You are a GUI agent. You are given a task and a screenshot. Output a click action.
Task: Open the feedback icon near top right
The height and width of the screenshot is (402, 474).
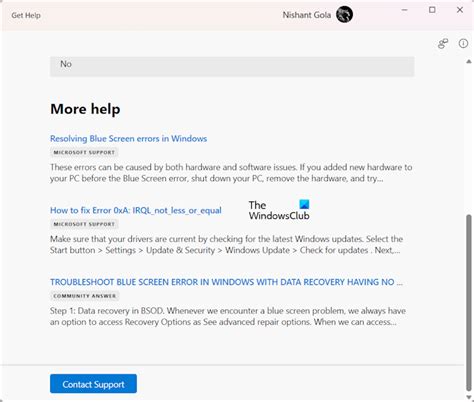[443, 43]
